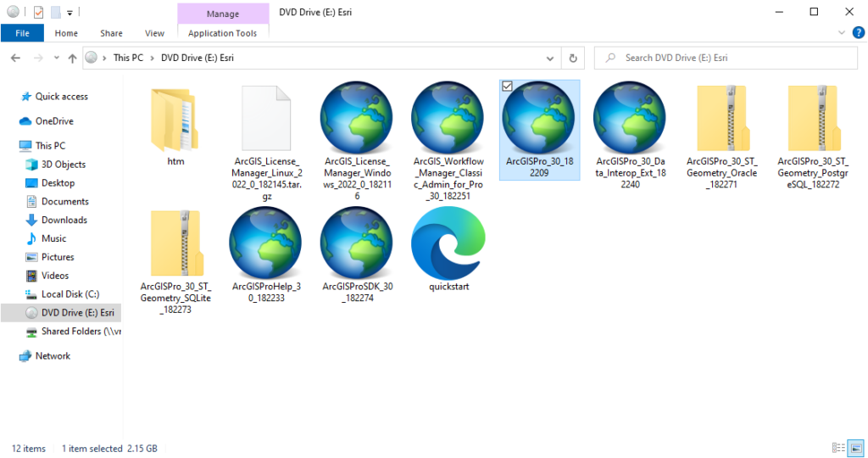Uncheck ArcGISPro_30_182209 item checkbox
Image resolution: width=868 pixels, height=458 pixels.
tap(507, 87)
